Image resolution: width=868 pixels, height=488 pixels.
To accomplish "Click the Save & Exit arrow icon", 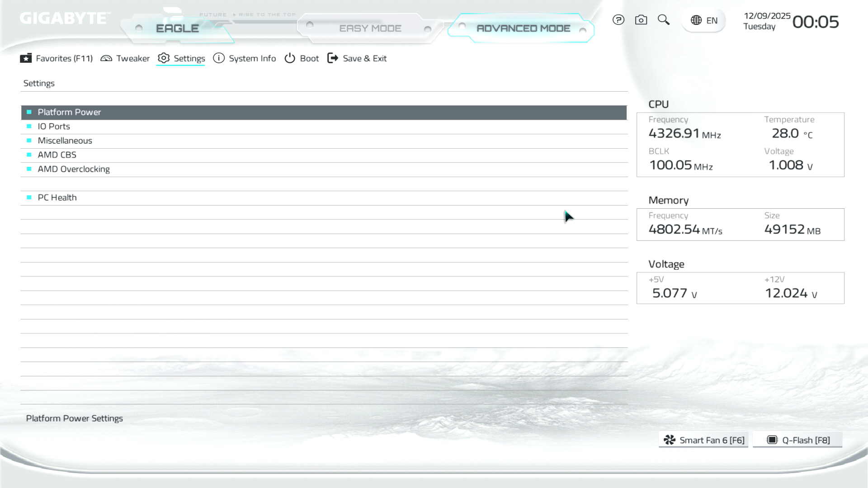I will tap(333, 58).
